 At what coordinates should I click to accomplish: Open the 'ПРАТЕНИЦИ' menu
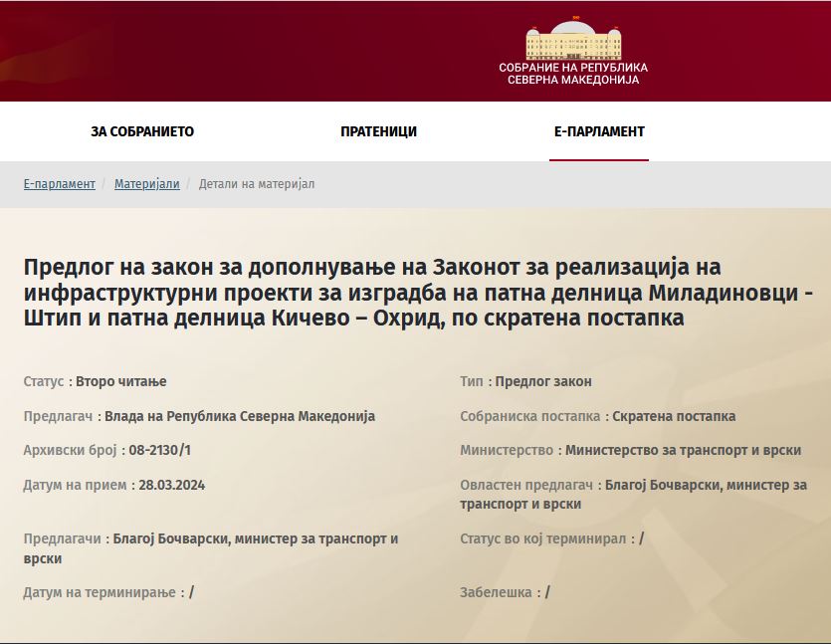(378, 131)
